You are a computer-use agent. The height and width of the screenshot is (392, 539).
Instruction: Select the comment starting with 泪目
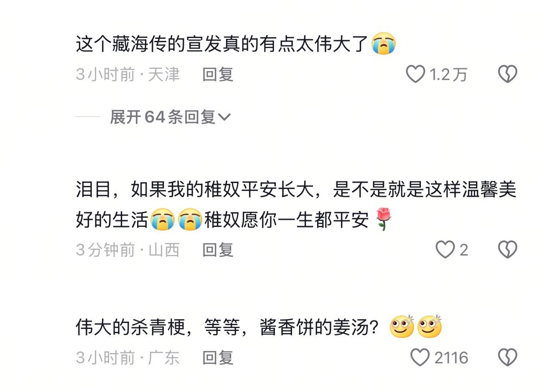click(x=296, y=204)
